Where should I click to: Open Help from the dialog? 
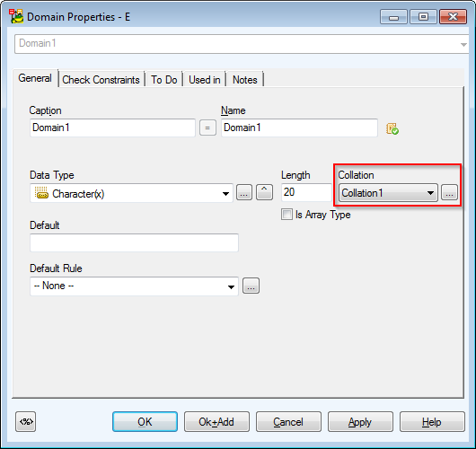tap(432, 422)
